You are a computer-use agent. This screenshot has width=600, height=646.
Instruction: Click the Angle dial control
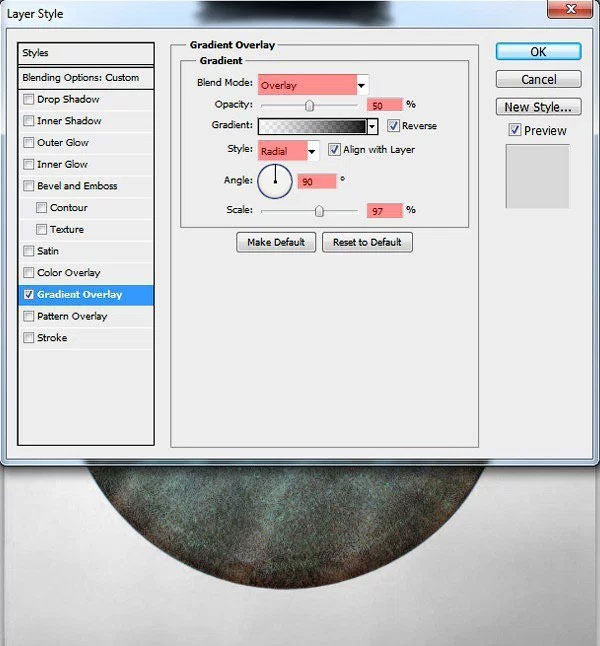[x=275, y=181]
